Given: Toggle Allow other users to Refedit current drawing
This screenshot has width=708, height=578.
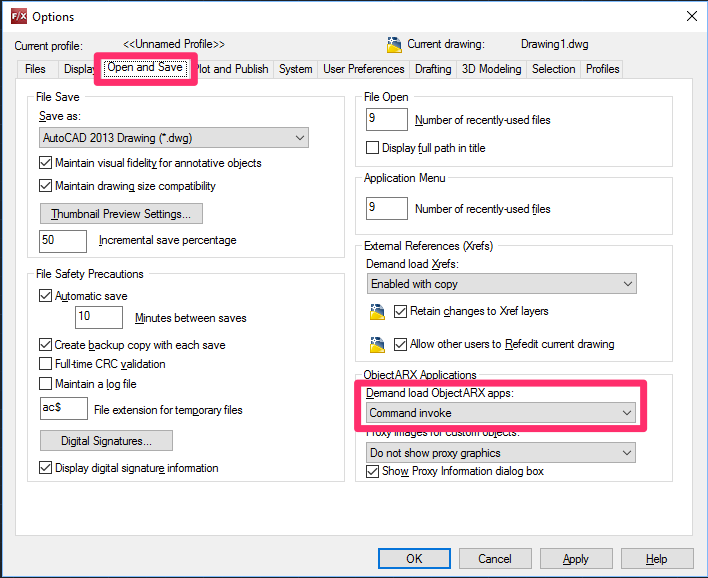Looking at the screenshot, I should tap(400, 344).
